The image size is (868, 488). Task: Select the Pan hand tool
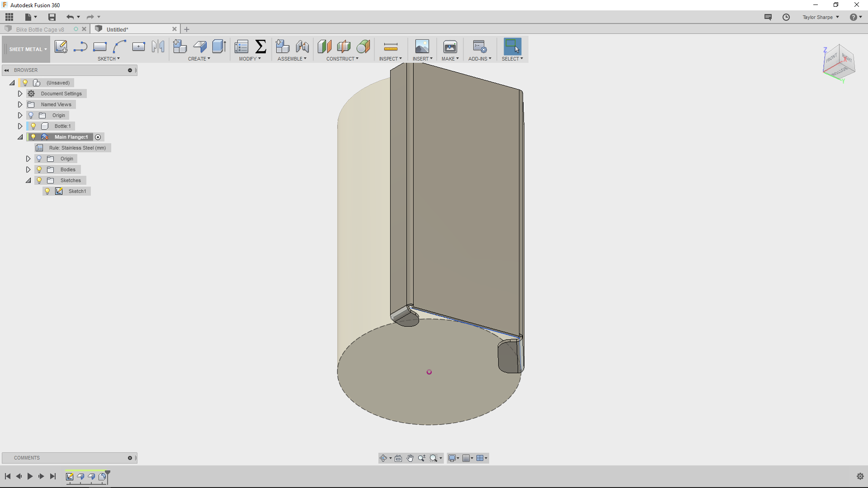coord(410,458)
